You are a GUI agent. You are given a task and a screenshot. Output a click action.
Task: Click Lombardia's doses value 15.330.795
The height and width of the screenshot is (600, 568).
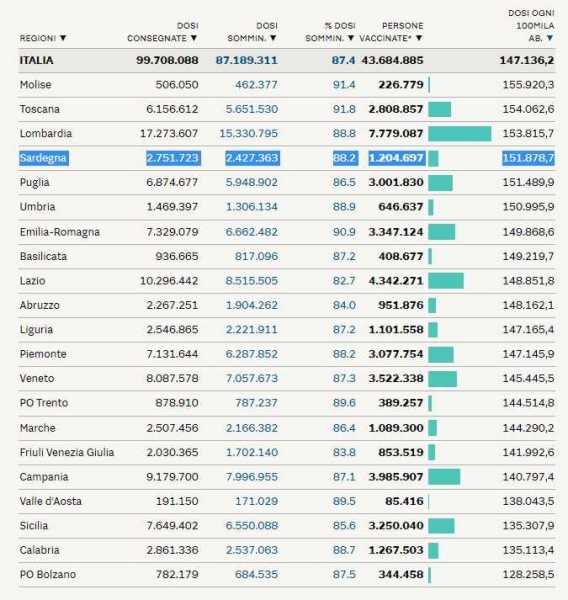tap(249, 134)
